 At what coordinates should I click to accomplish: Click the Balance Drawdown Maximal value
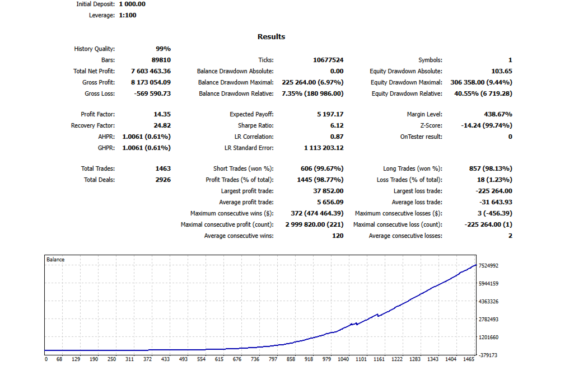[x=312, y=82]
